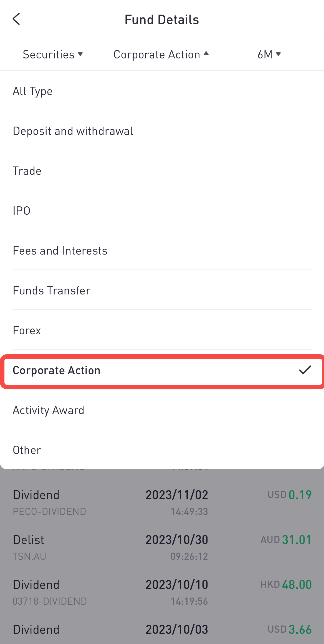Select the checked Corporate Action option
Viewport: 324px width, 644px height.
(162, 371)
